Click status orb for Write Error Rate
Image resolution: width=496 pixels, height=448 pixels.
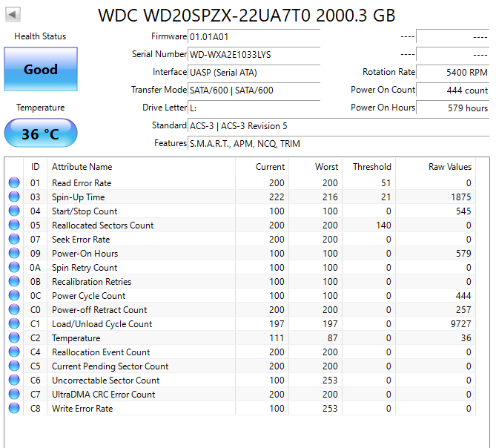coord(14,408)
